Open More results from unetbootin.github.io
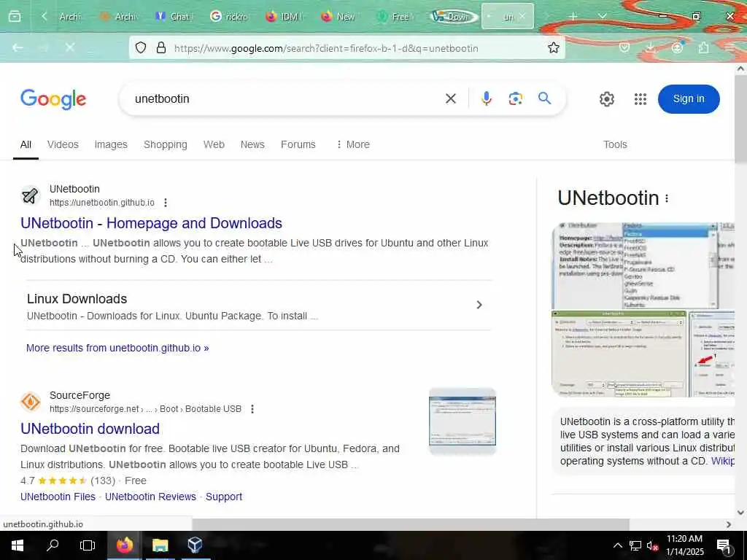Viewport: 747px width, 560px height. tap(117, 348)
